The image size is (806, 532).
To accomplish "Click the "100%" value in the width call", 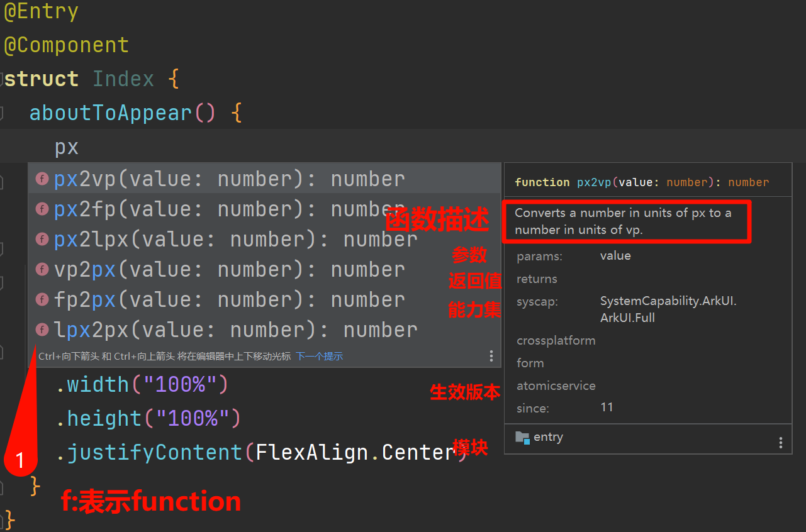I will pyautogui.click(x=179, y=384).
